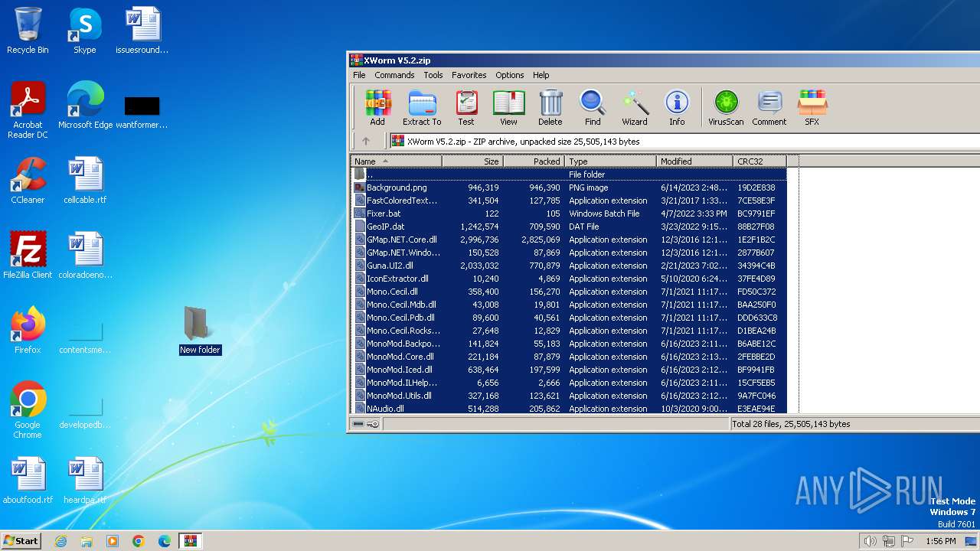980x551 pixels.
Task: Sort files by Type column header
Action: (610, 161)
